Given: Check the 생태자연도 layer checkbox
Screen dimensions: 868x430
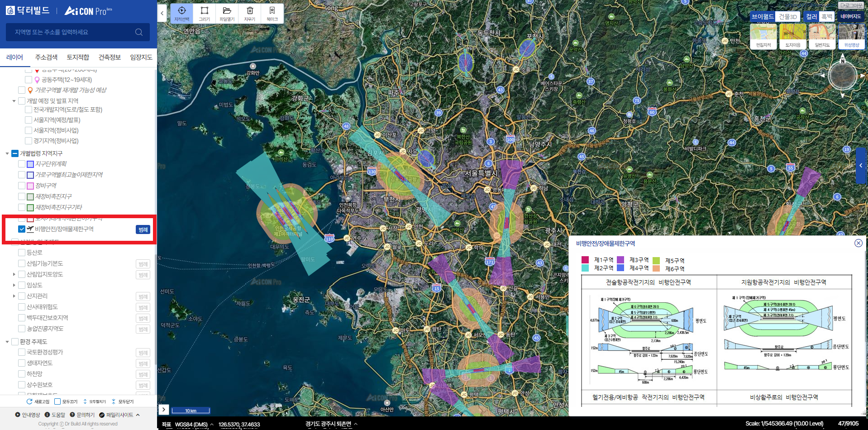Looking at the screenshot, I should [22, 363].
